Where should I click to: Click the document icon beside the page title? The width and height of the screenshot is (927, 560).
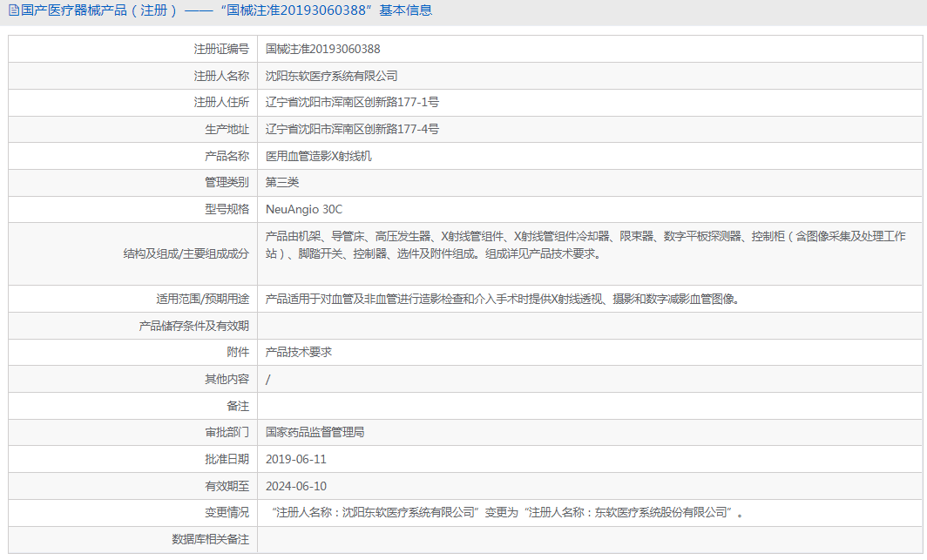(x=12, y=10)
